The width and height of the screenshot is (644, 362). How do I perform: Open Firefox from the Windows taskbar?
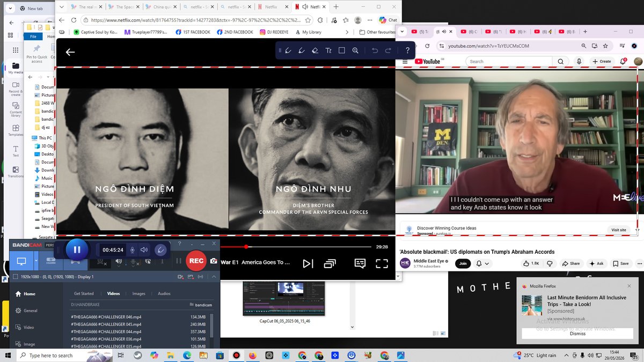253,356
